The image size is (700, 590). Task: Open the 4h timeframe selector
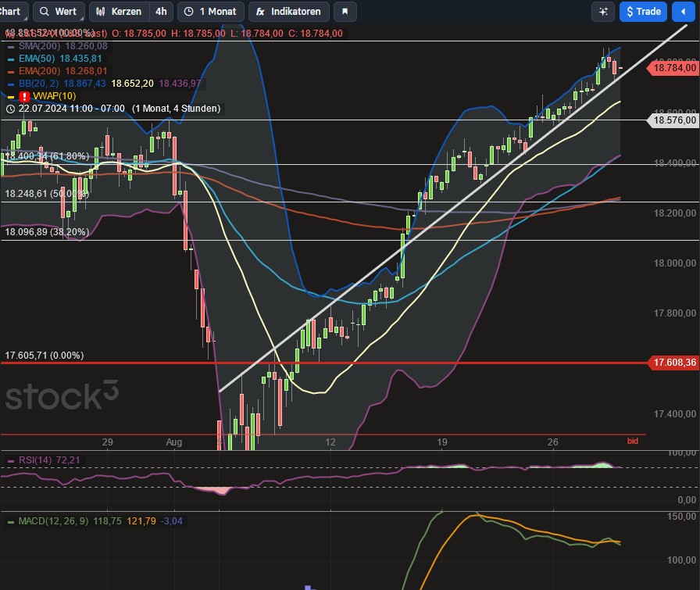(x=160, y=12)
